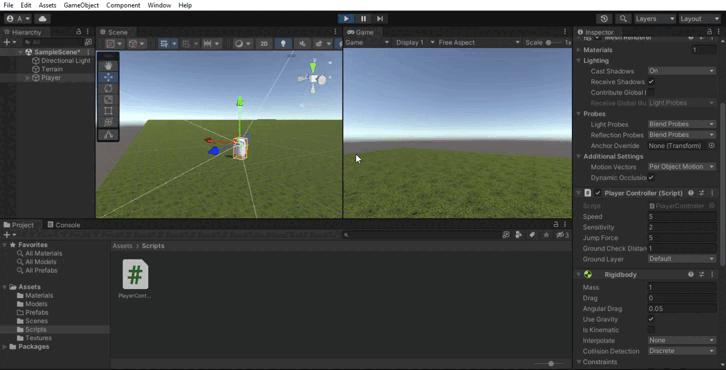Select the Hand view tool
This screenshot has height=370, width=726.
pos(108,66)
